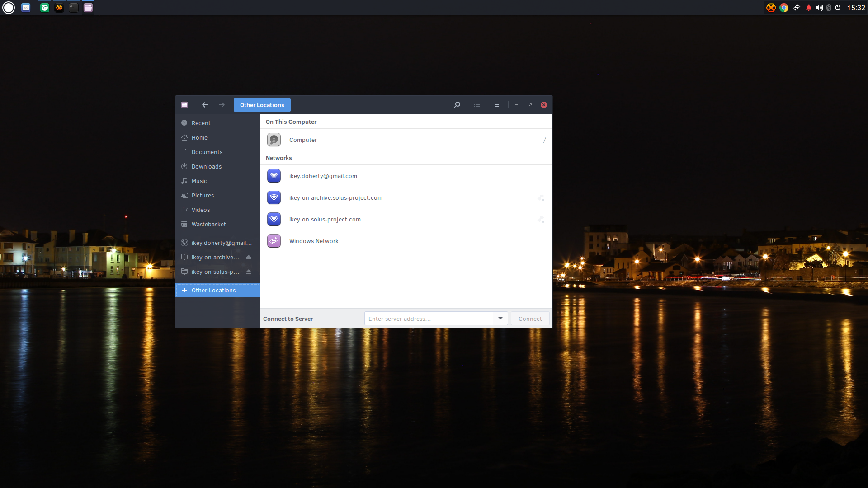Click the 15:32 clock

(856, 8)
